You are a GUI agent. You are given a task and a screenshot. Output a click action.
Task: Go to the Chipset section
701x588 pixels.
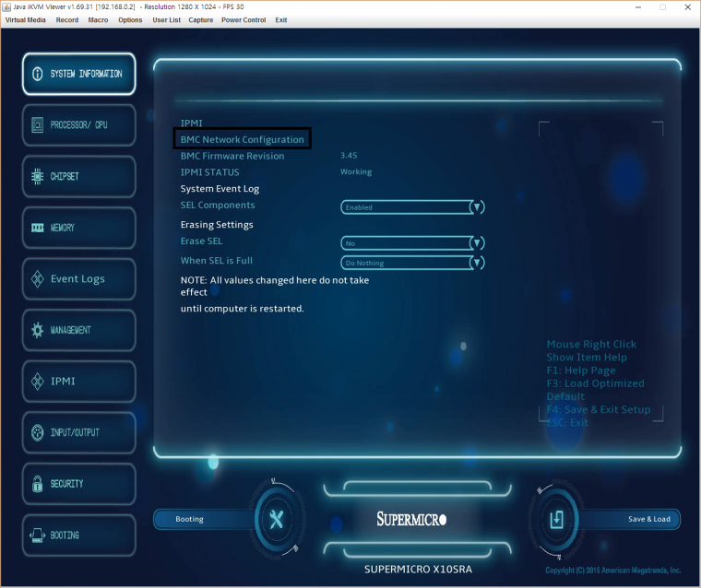tap(79, 176)
